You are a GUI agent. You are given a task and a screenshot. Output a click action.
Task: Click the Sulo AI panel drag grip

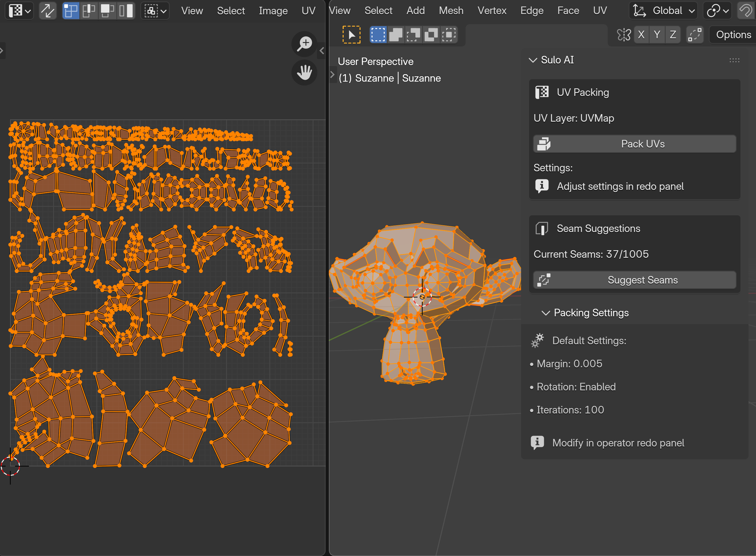pos(735,60)
